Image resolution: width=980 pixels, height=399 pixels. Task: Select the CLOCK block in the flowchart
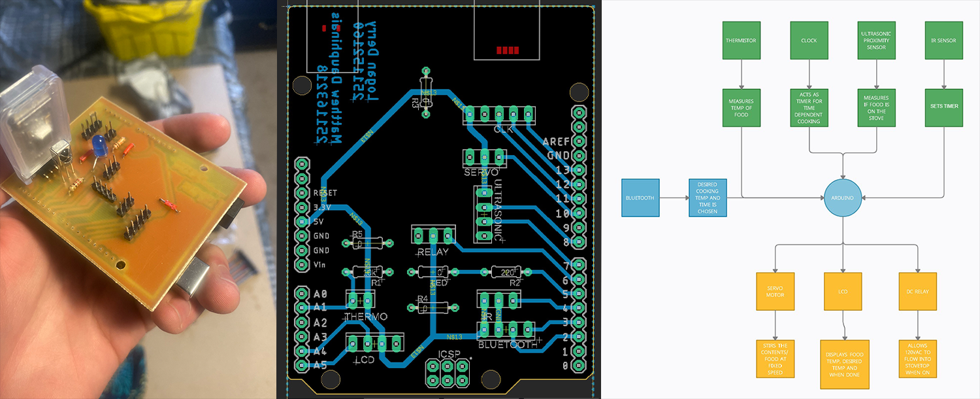pos(809,41)
